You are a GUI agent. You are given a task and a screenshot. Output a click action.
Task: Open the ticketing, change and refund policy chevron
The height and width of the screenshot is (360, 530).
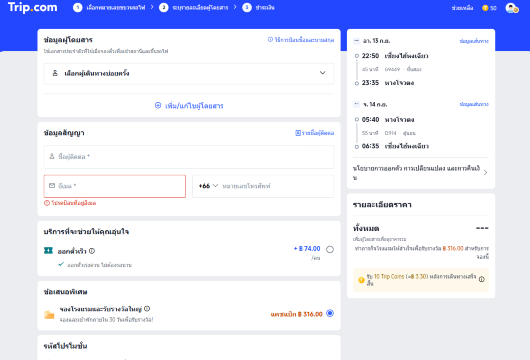coord(485,173)
